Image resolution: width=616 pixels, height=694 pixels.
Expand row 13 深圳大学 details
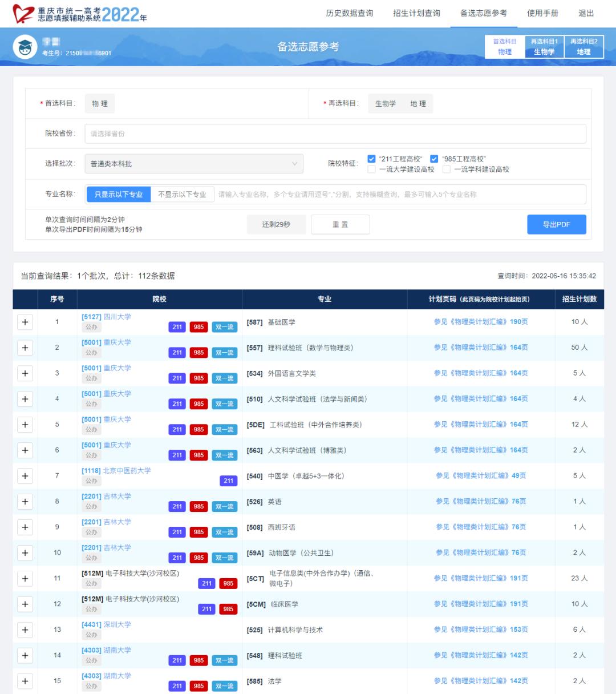pos(25,630)
